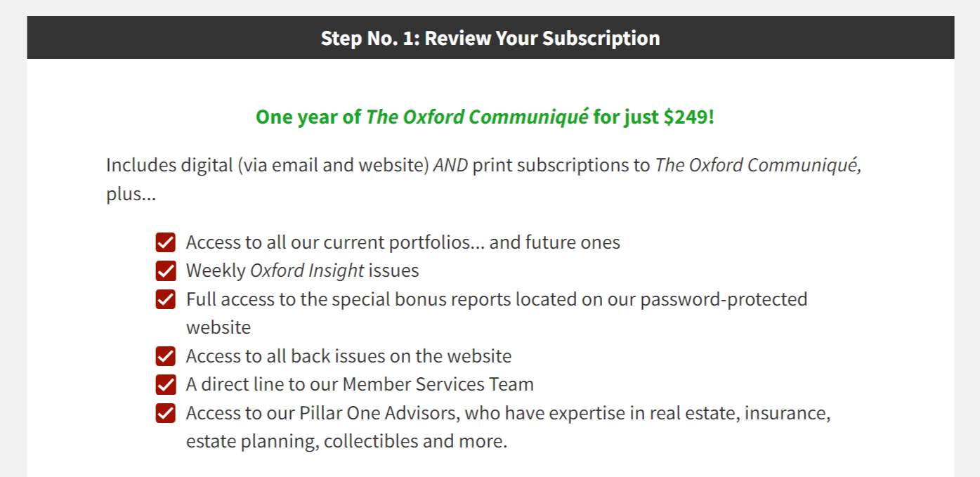980x477 pixels.
Task: Toggle the special bonus reports checkbox
Action: 166,299
